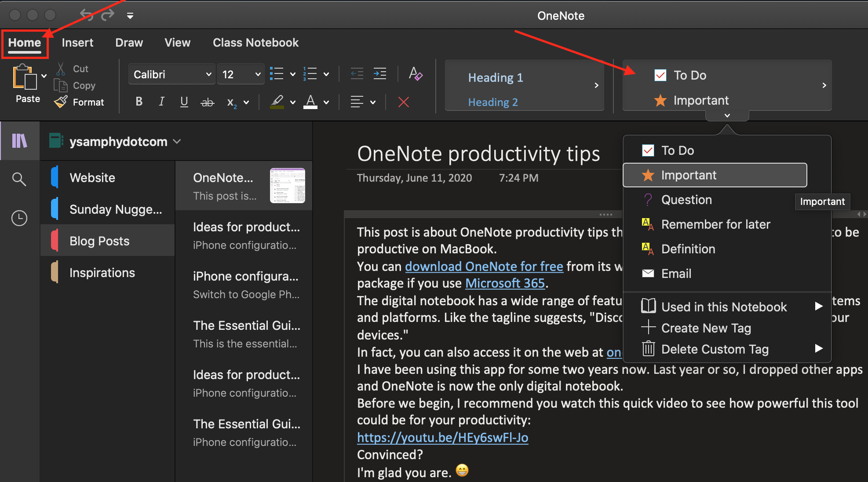Click the font color letter A

(x=310, y=102)
